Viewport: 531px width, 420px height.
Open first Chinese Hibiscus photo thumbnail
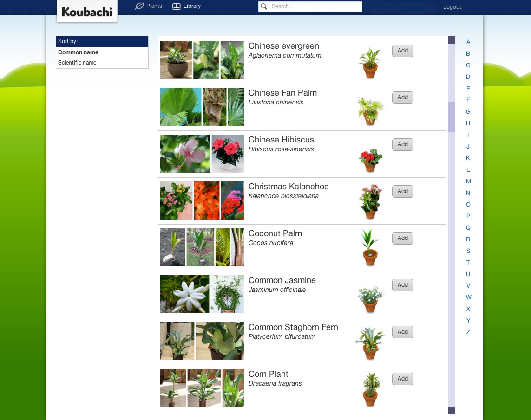[x=185, y=154]
